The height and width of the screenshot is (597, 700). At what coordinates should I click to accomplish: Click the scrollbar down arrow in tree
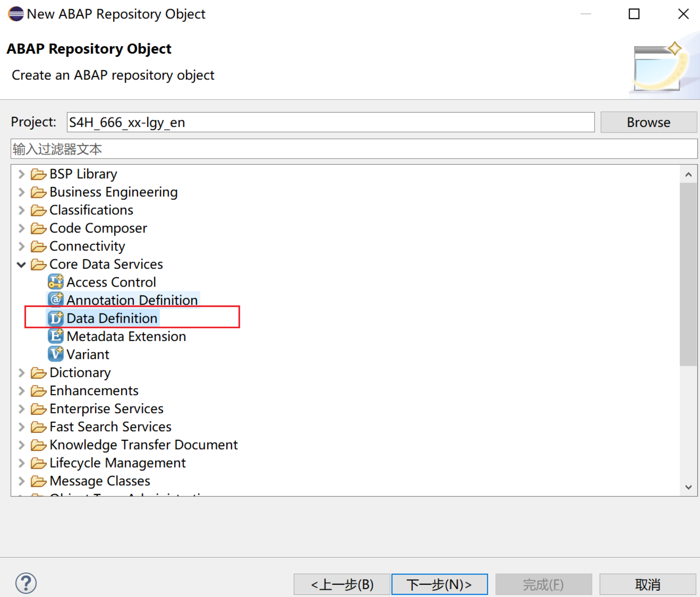click(688, 487)
